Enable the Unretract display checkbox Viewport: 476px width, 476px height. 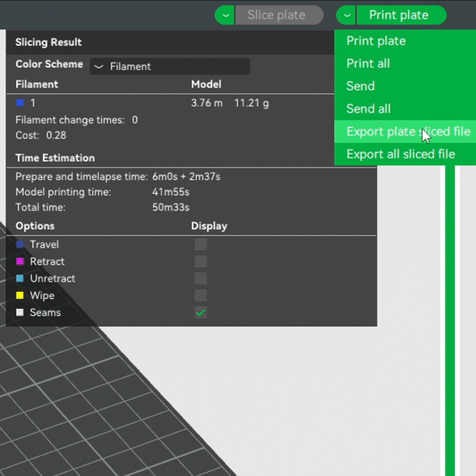pos(200,278)
